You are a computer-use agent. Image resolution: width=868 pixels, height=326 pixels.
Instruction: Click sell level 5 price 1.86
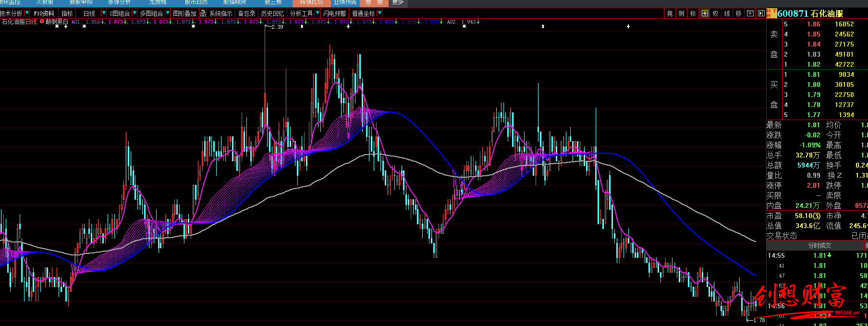[814, 24]
